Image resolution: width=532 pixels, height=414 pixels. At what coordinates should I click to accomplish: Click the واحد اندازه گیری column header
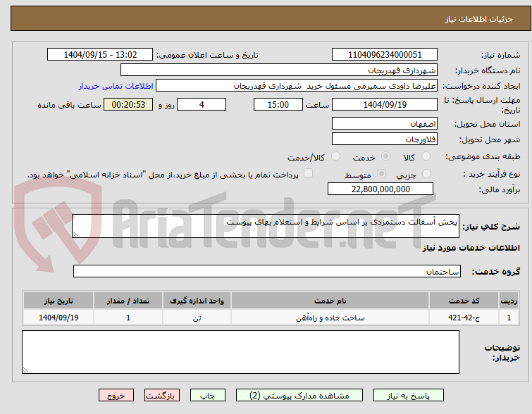[x=197, y=301]
